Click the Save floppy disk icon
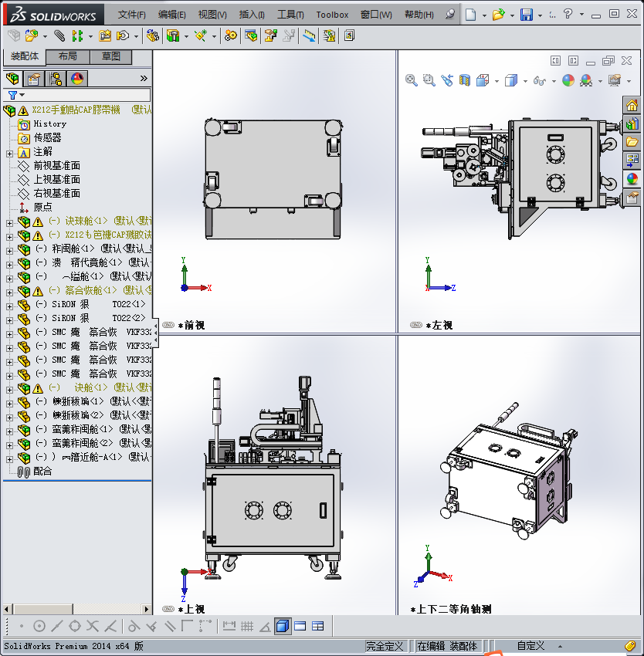The width and height of the screenshot is (644, 656). pyautogui.click(x=527, y=15)
